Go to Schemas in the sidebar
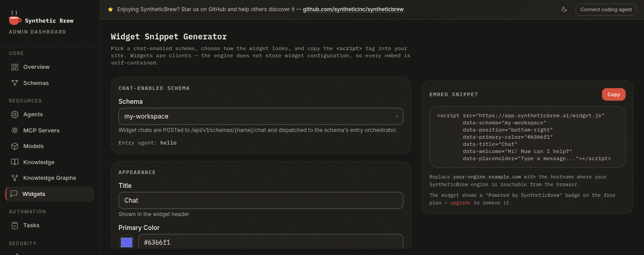 pyautogui.click(x=50, y=83)
